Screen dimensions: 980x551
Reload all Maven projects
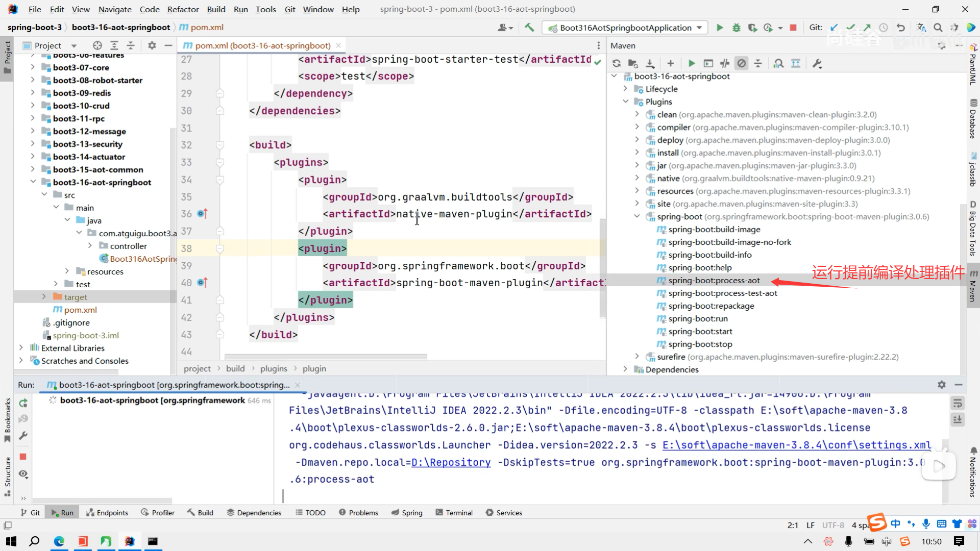(617, 63)
